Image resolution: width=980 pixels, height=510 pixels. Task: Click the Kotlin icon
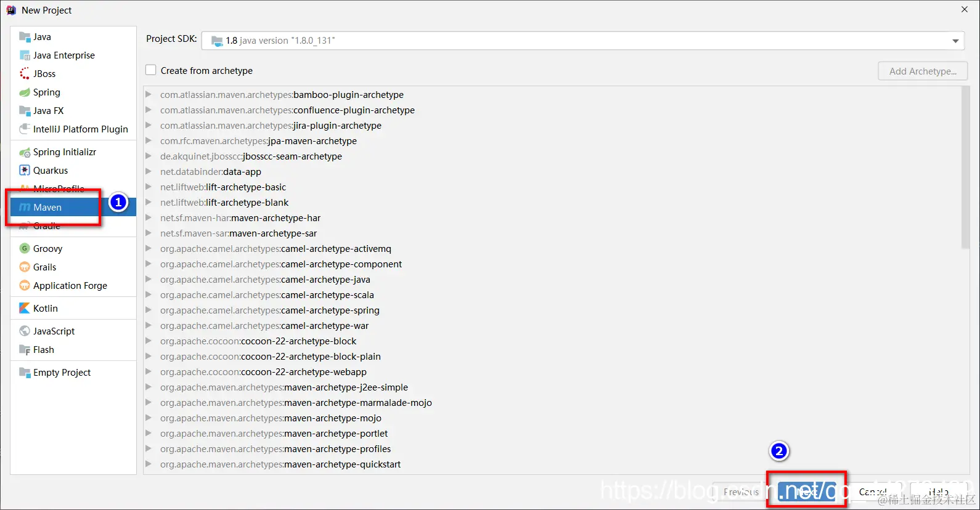coord(25,309)
